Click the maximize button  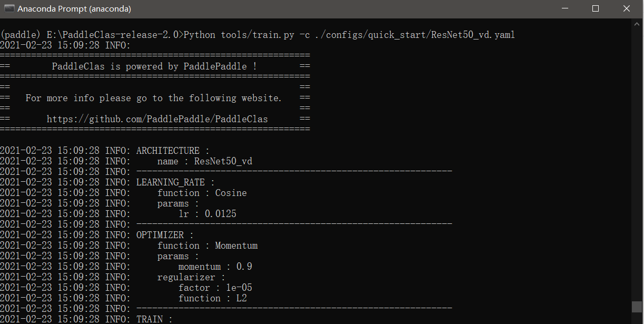(x=595, y=8)
